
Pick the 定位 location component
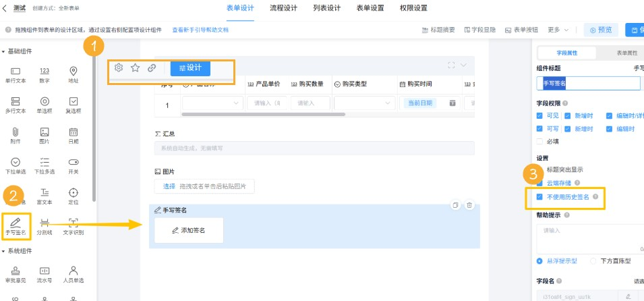pos(73,196)
